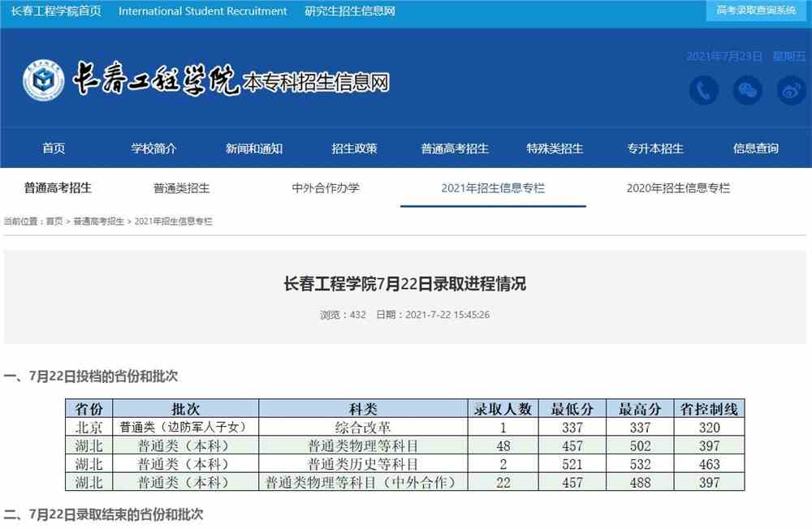The image size is (812, 529).
Task: Select 新闻和通知 menu item
Action: [x=254, y=148]
